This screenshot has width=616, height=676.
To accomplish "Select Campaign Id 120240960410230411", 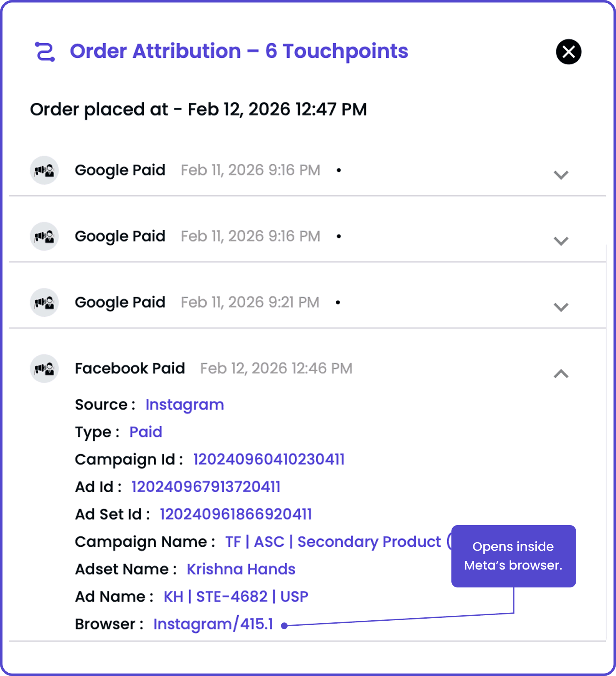I will (x=269, y=459).
